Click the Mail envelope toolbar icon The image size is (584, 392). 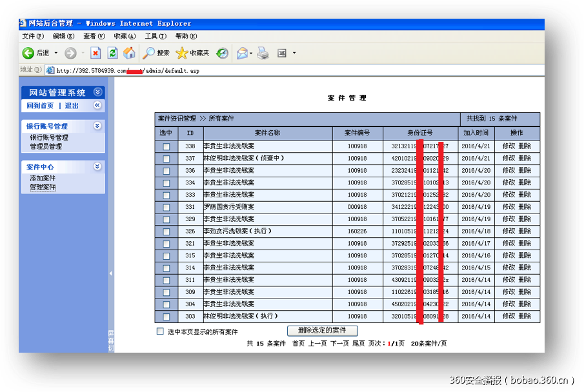pos(242,53)
